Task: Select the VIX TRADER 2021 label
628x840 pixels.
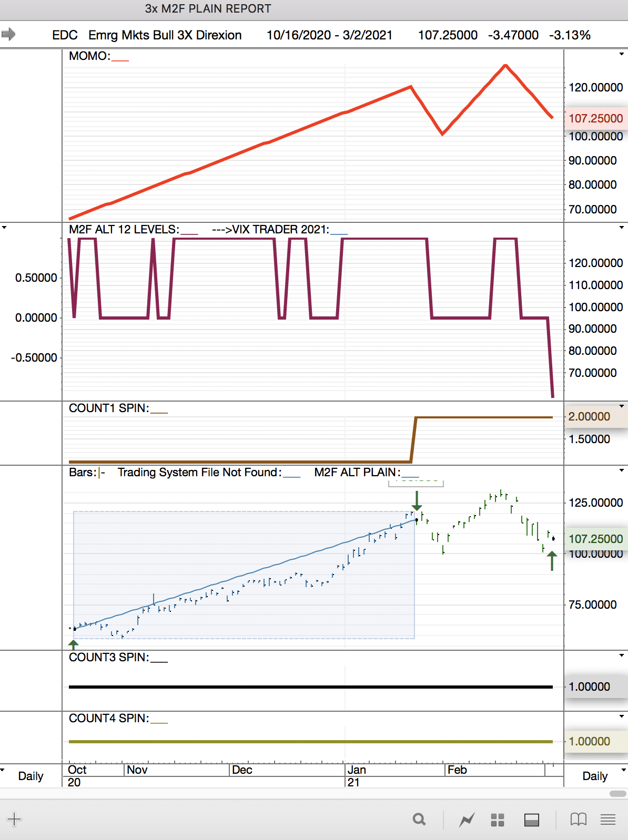Action: (281, 229)
